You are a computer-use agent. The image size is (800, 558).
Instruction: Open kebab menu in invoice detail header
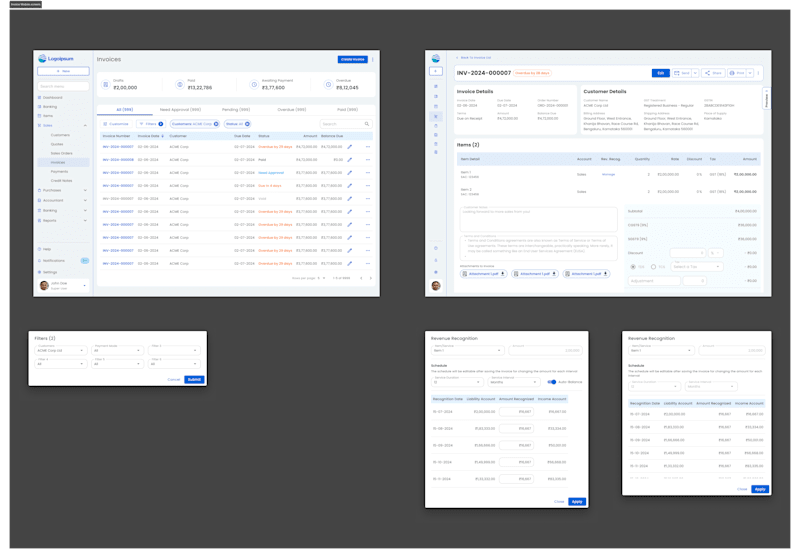coord(759,73)
